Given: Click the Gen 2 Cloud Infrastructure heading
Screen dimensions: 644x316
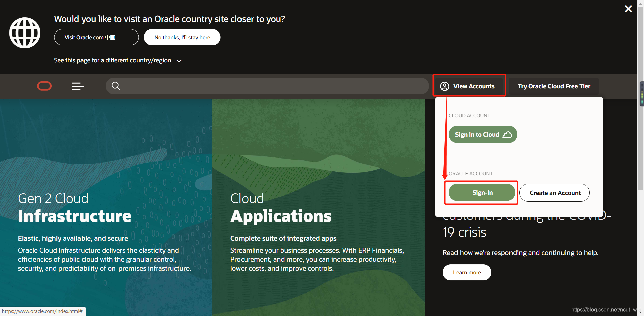Looking at the screenshot, I should point(75,208).
